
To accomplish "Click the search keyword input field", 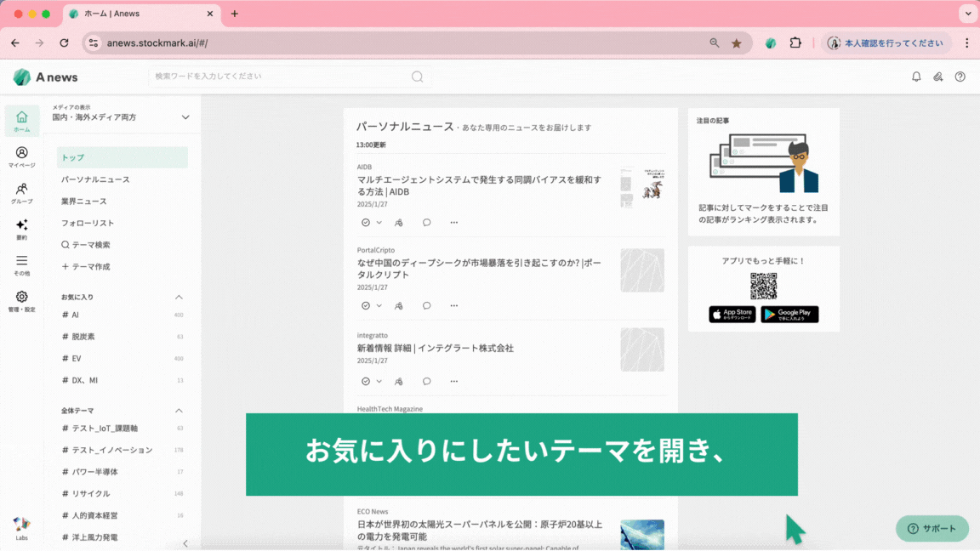I will (x=281, y=77).
